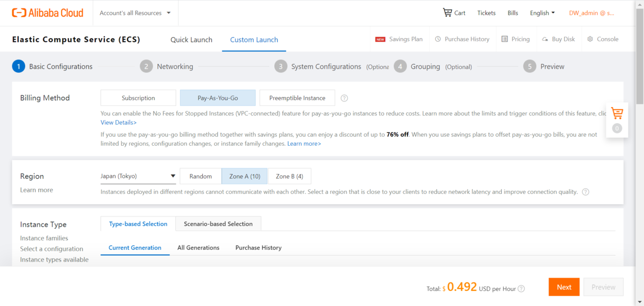
Task: Click the Pricing list icon
Action: pyautogui.click(x=504, y=39)
